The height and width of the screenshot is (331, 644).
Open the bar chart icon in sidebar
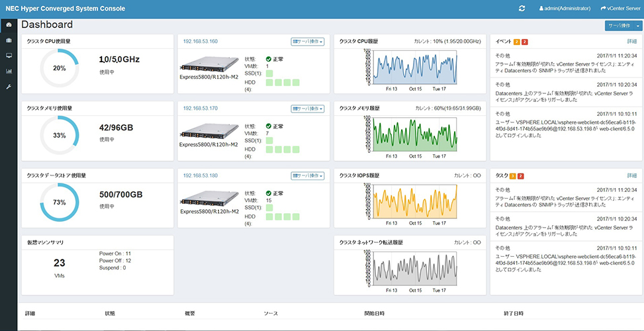[9, 70]
